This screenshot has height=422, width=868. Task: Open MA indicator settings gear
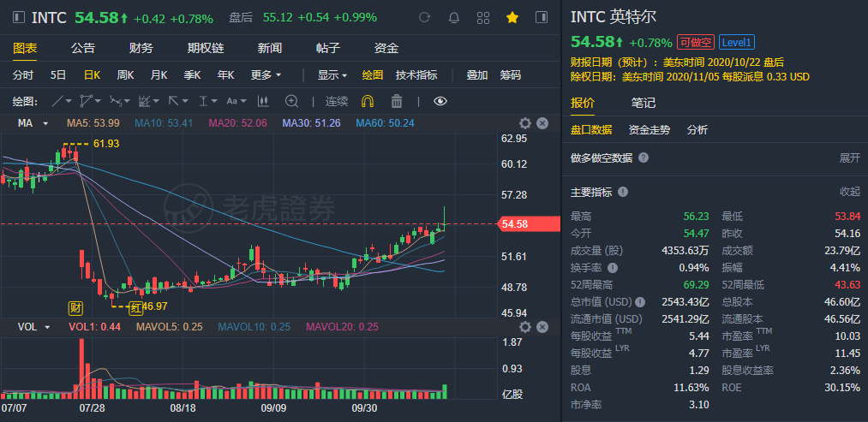524,123
